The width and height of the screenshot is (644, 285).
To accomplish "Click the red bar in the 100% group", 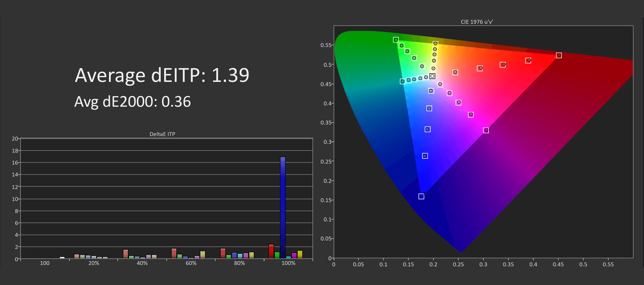I will pos(271,251).
